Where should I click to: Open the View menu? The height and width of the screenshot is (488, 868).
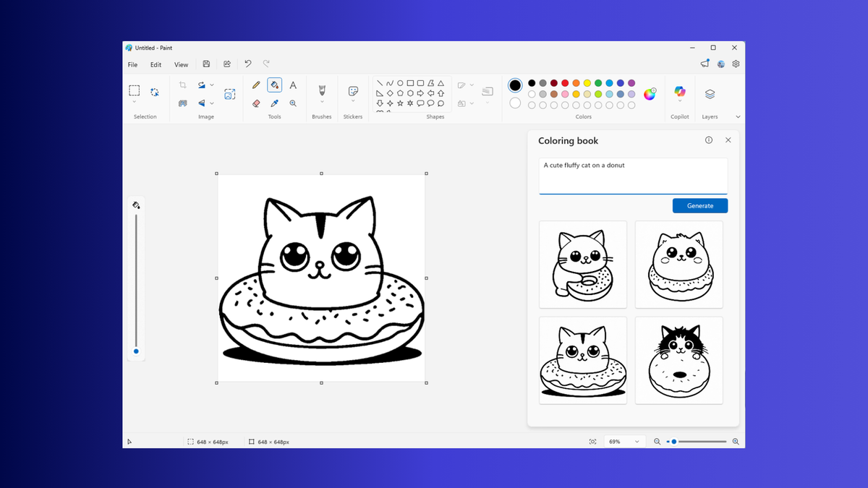(x=181, y=64)
